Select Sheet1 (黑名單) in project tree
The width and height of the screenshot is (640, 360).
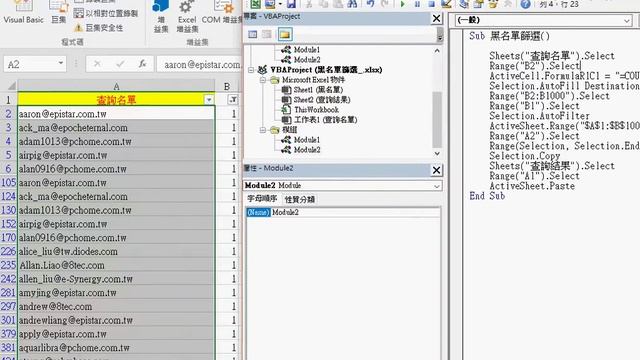point(318,90)
